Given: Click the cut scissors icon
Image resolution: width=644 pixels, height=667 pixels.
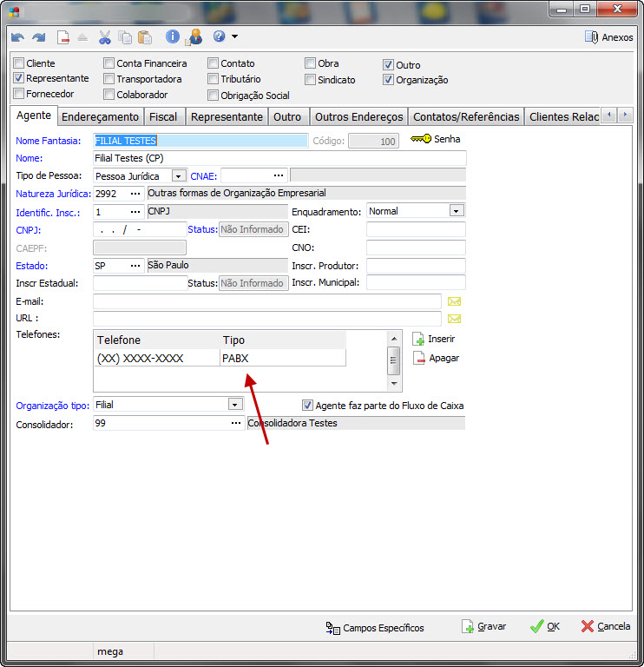Looking at the screenshot, I should (104, 37).
